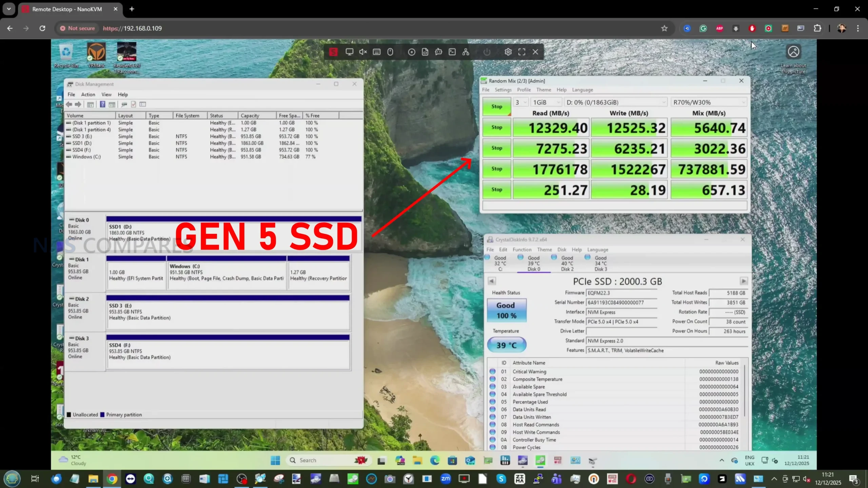The height and width of the screenshot is (488, 868).
Task: Open test count dropdown showing 3
Action: click(x=521, y=102)
